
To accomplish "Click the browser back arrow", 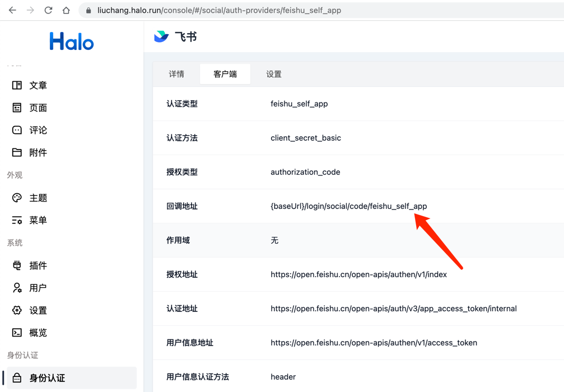I will point(12,10).
